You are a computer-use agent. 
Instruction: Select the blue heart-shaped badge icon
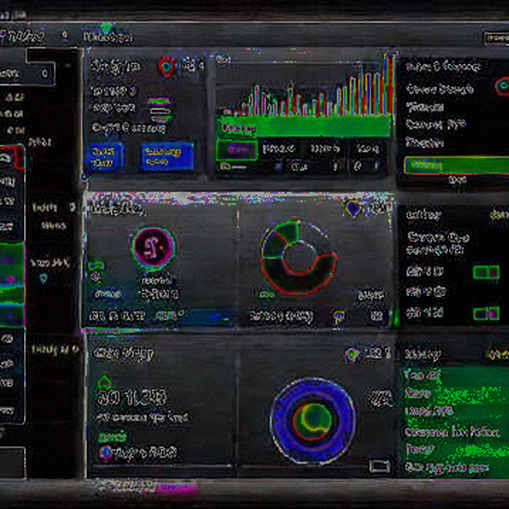click(353, 208)
